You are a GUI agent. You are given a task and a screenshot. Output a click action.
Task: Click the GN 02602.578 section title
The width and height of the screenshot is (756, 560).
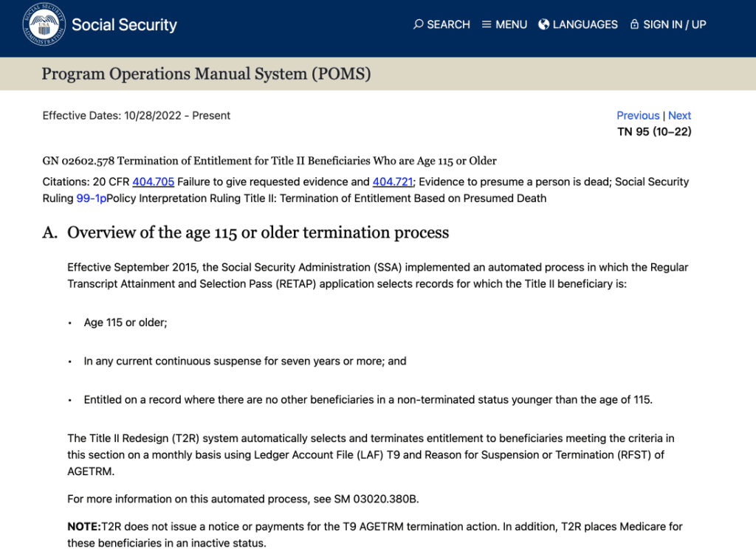(x=269, y=161)
